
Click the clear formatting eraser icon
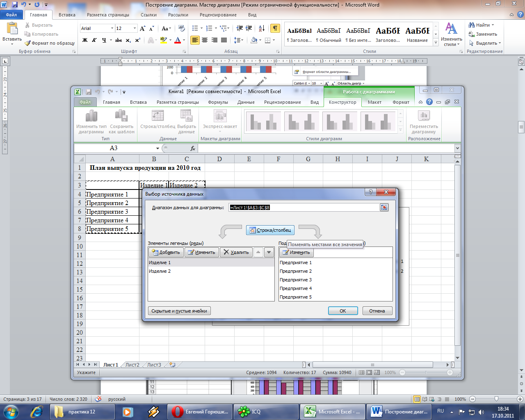pos(183,28)
